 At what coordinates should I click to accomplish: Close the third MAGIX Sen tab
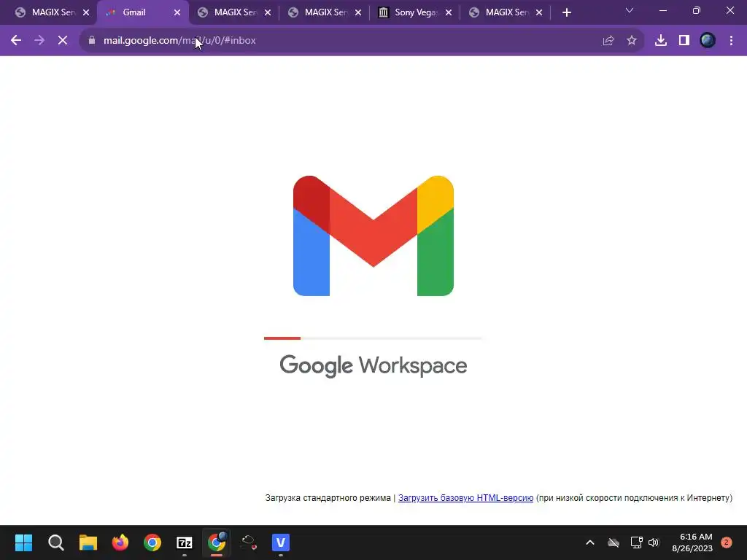(x=357, y=13)
